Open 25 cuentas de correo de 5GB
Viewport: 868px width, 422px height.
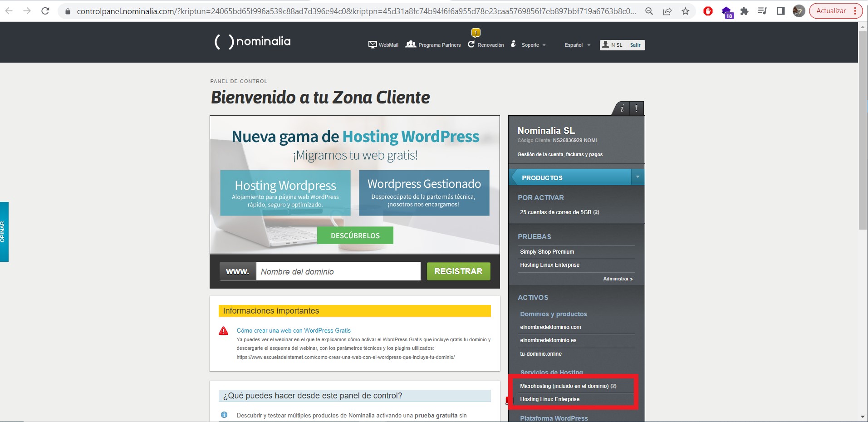(x=559, y=212)
